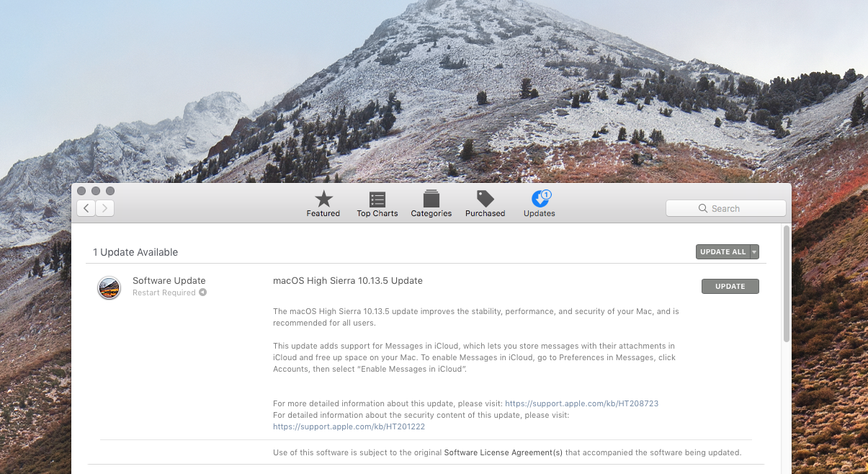Open the Featured star tab
Screen dimensions: 868x474
click(x=323, y=204)
